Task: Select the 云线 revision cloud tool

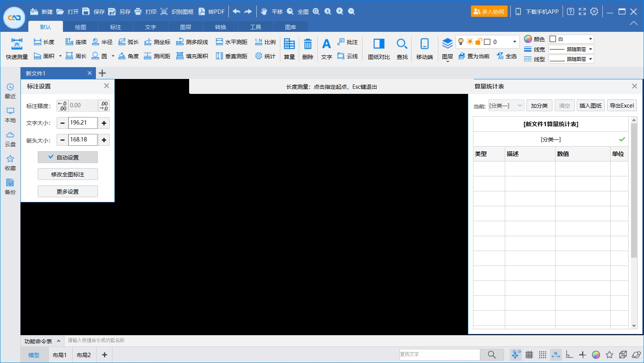Action: [348, 56]
